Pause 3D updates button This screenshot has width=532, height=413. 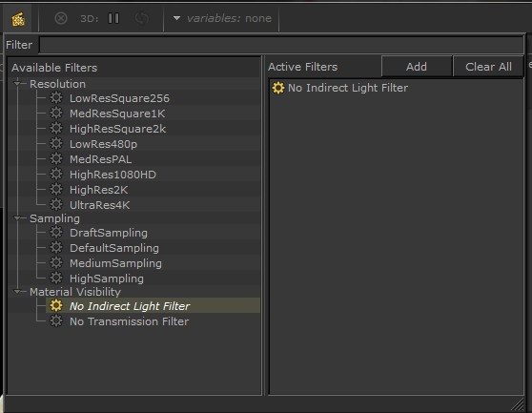click(113, 18)
